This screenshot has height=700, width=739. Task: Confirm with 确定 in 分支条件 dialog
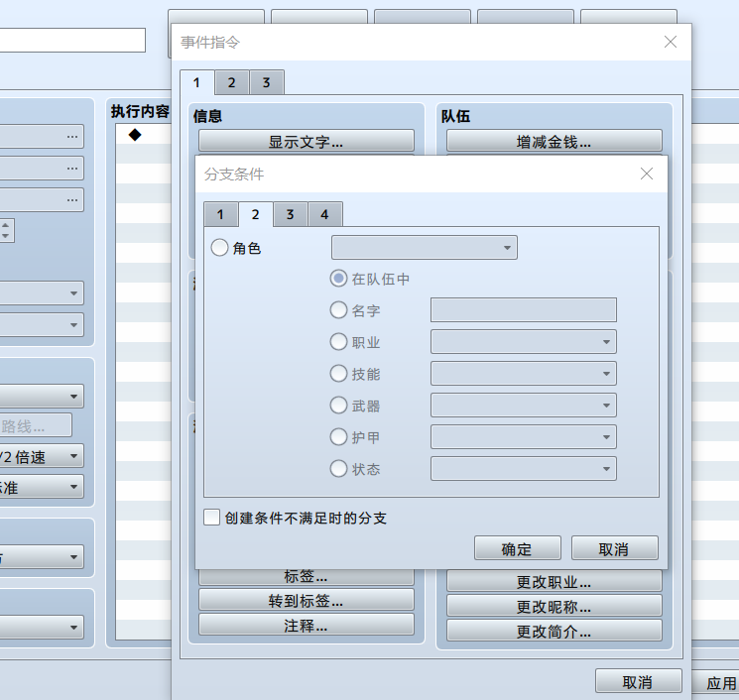[x=518, y=548]
